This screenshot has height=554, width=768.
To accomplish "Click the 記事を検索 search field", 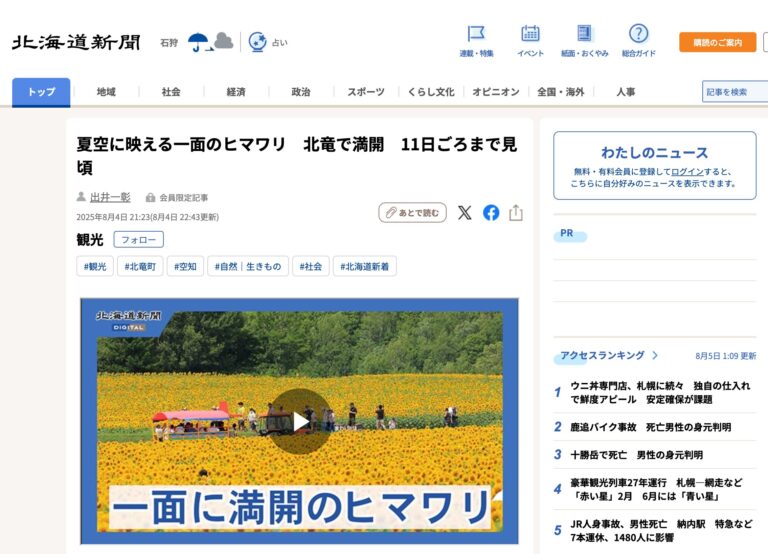I will pos(735,92).
